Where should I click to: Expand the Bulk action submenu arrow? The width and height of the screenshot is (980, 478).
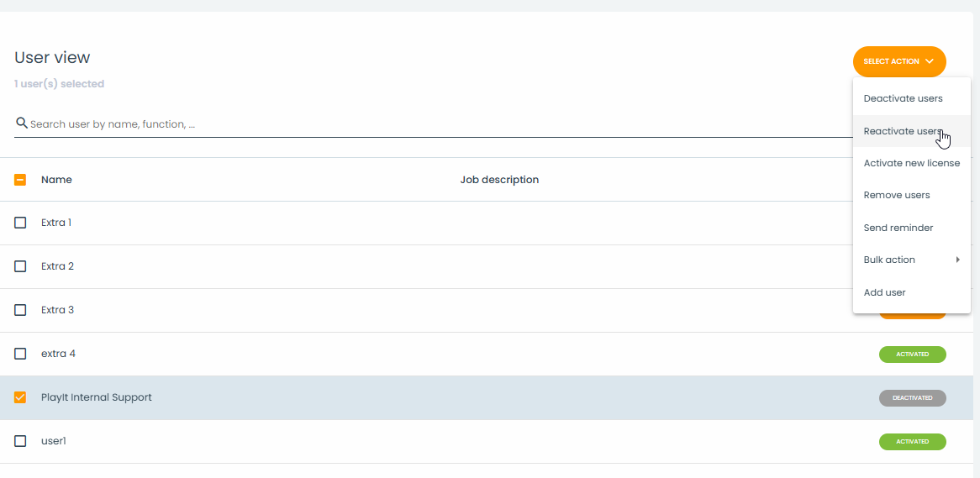[x=957, y=260]
